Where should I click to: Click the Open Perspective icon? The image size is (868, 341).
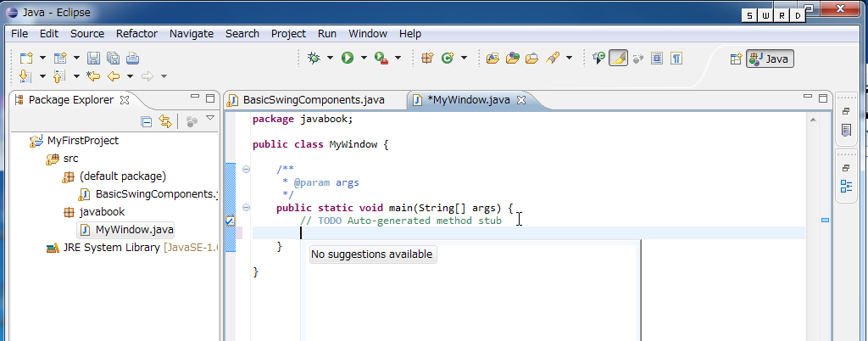pos(734,59)
